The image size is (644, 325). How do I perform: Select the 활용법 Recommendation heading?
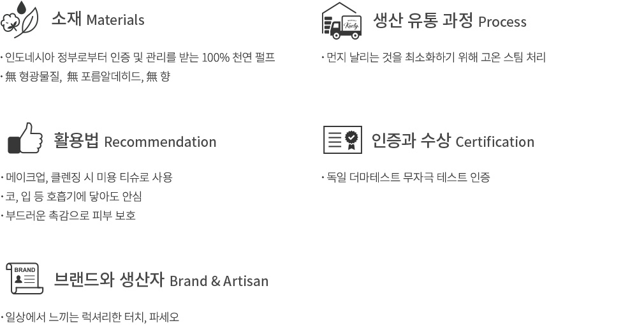pyautogui.click(x=135, y=141)
